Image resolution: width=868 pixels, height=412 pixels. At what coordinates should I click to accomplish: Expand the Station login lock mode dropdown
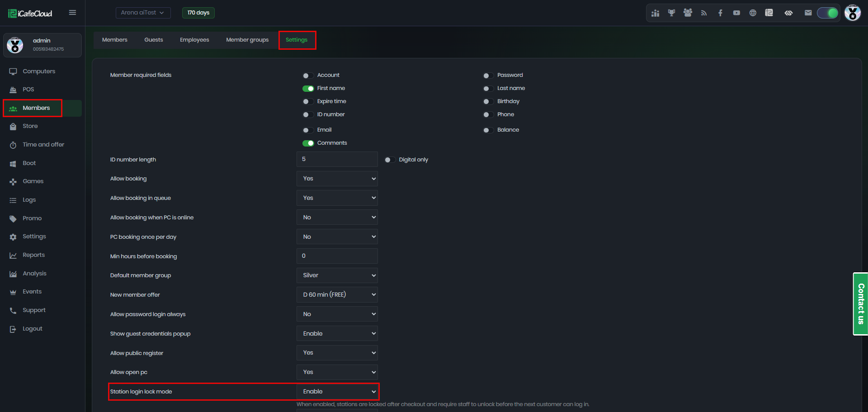337,392
